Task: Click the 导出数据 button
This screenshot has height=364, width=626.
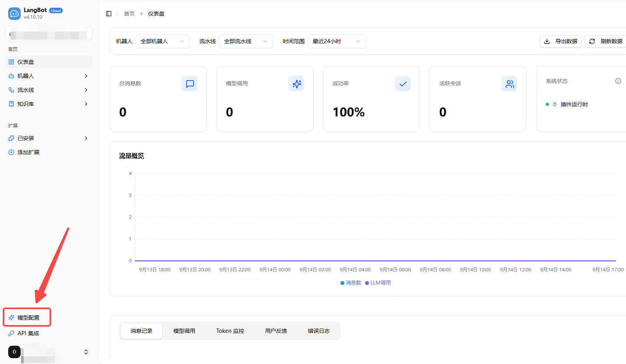Action: tap(561, 41)
